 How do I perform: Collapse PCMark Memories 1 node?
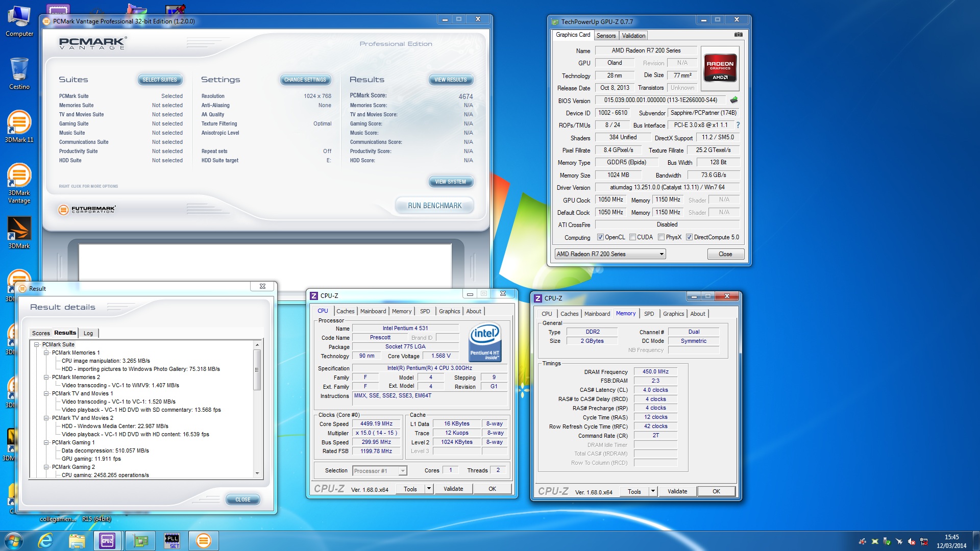tap(46, 353)
